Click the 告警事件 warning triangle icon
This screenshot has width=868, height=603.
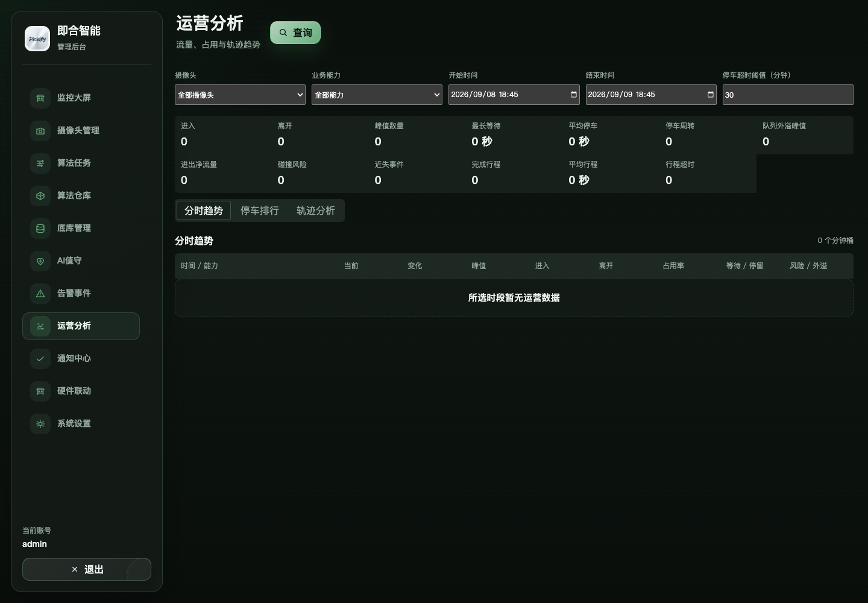40,293
